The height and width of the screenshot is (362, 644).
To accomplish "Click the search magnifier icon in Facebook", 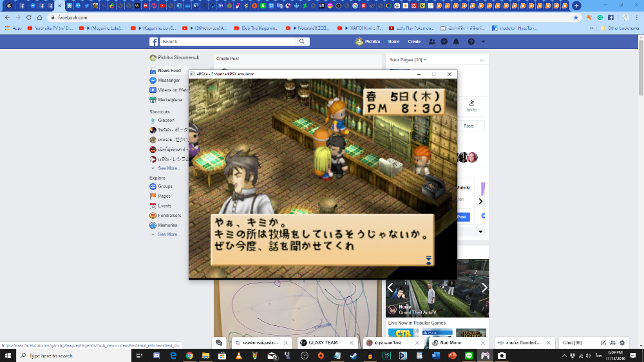I will (x=302, y=41).
